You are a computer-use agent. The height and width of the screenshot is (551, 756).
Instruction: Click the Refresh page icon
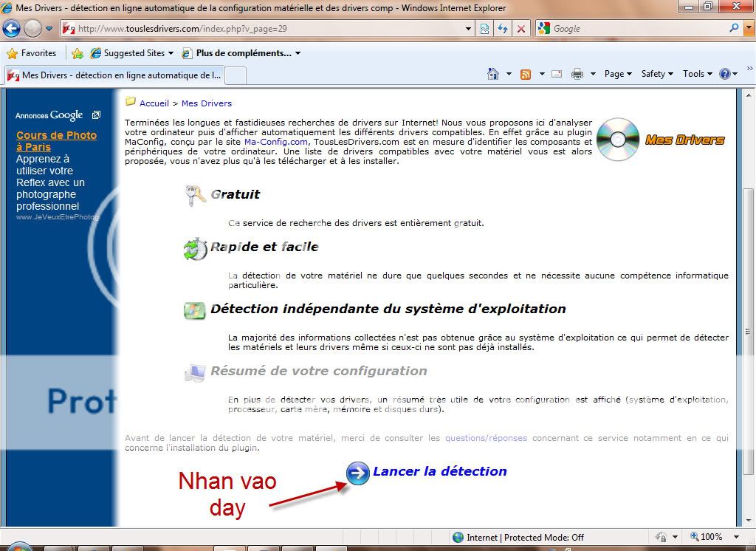pyautogui.click(x=503, y=29)
